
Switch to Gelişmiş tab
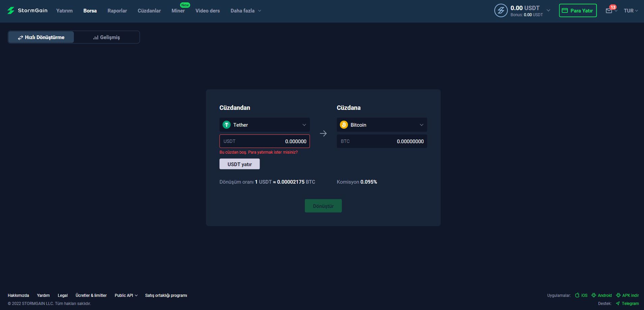107,37
